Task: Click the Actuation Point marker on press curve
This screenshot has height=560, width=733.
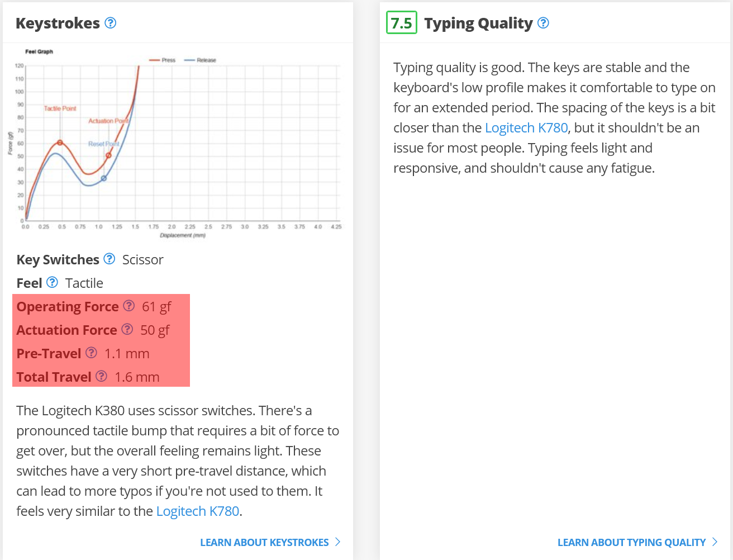Action: [x=108, y=155]
